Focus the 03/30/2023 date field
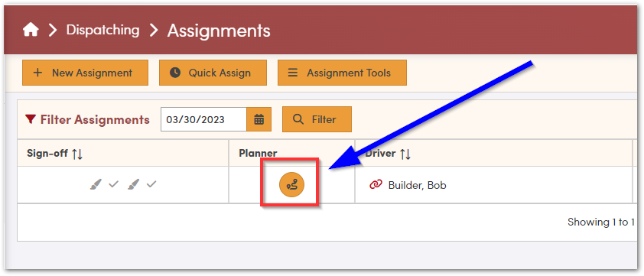 tap(203, 119)
